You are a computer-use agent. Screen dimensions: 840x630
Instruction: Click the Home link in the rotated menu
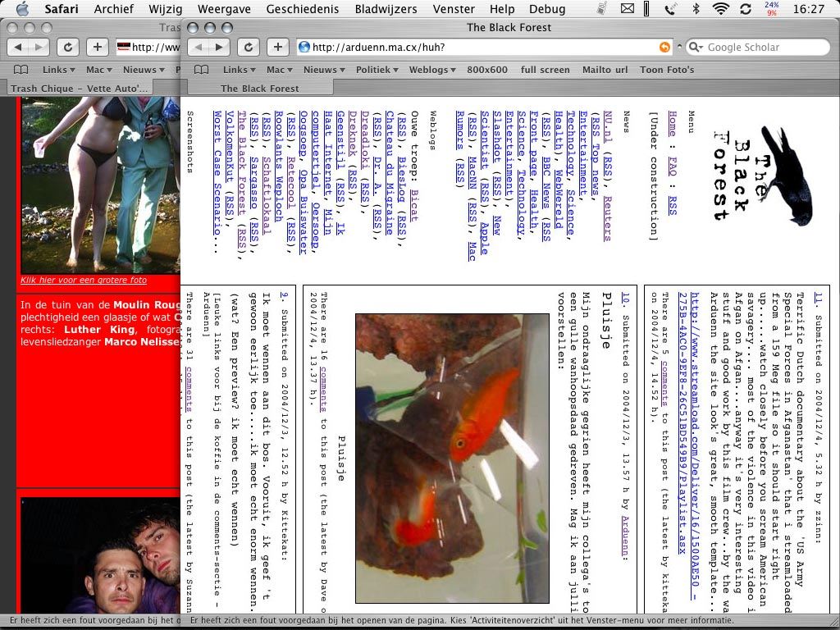673,124
